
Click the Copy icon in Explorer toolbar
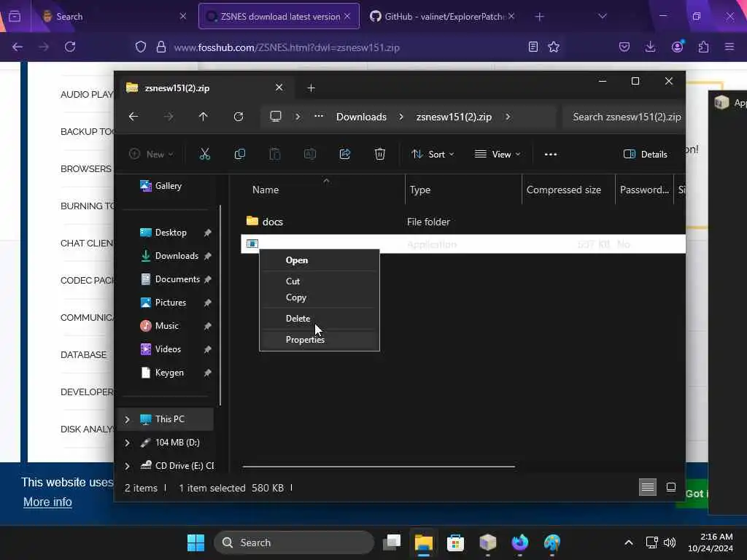239,154
